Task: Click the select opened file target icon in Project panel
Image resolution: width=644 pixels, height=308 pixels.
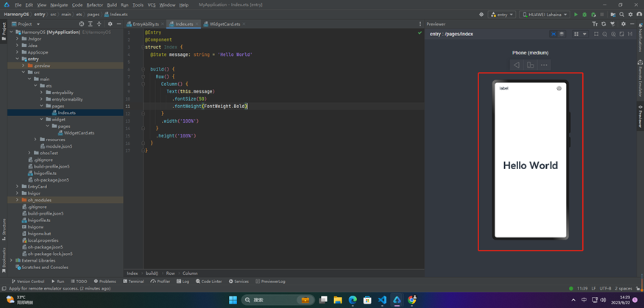Action: tap(81, 24)
